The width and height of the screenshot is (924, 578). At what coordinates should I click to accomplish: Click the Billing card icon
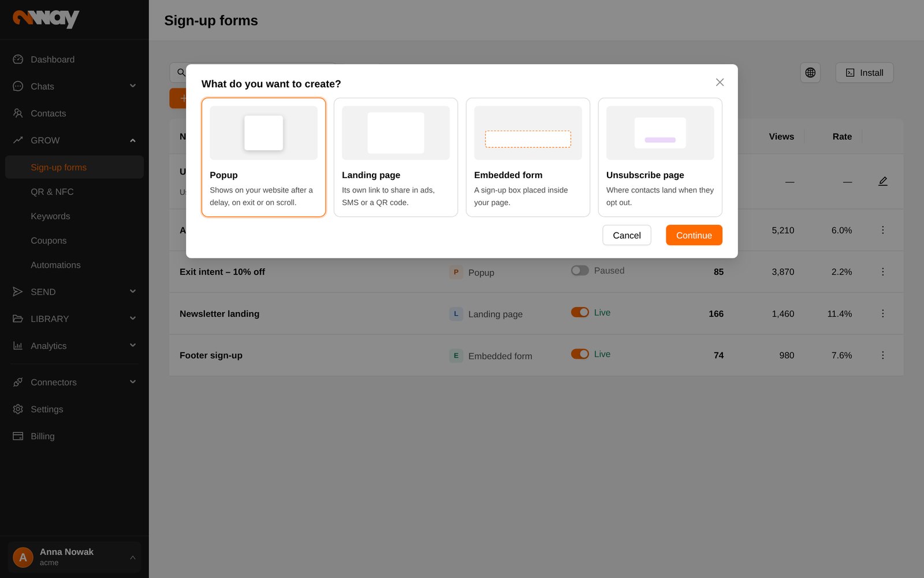[x=18, y=436]
